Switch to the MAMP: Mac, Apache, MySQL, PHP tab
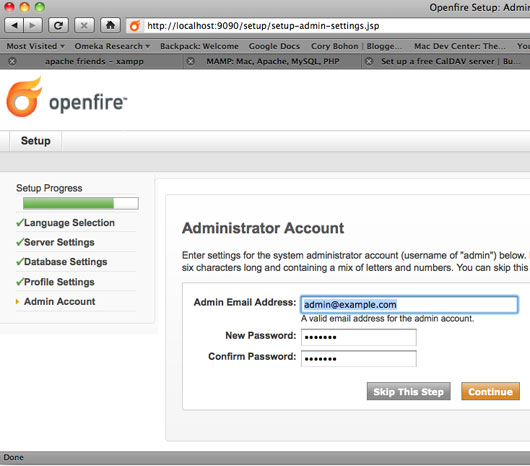 (273, 61)
